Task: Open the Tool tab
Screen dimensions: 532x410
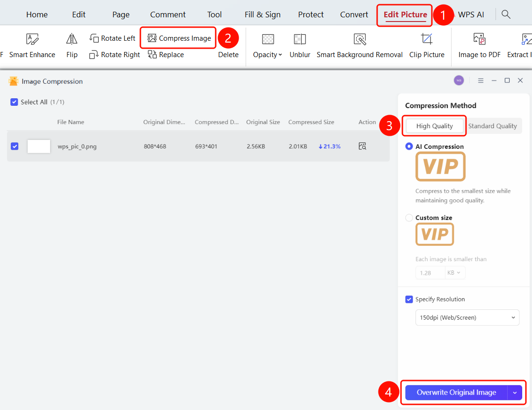Action: [214, 15]
